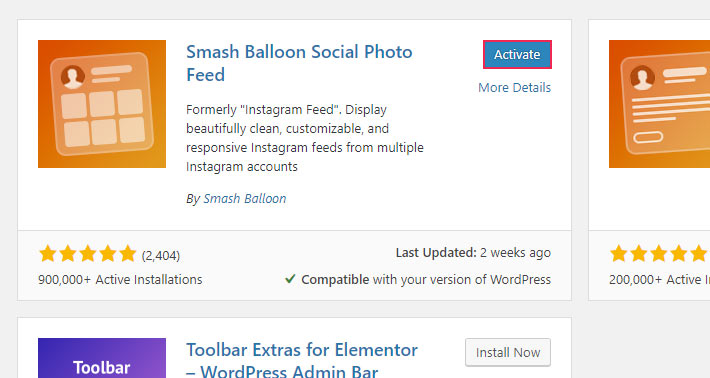Click the first star on the right plugin card
Screen dimensions: 710x378
[x=619, y=254]
